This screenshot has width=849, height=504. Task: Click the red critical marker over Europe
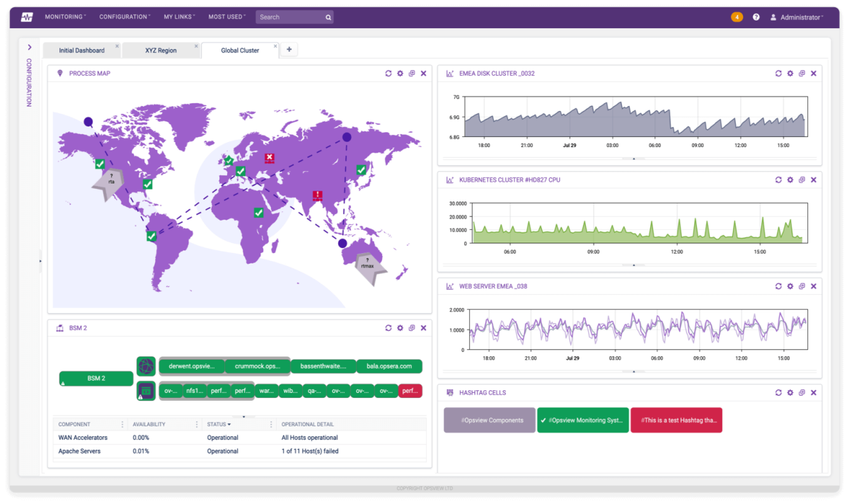pyautogui.click(x=268, y=158)
